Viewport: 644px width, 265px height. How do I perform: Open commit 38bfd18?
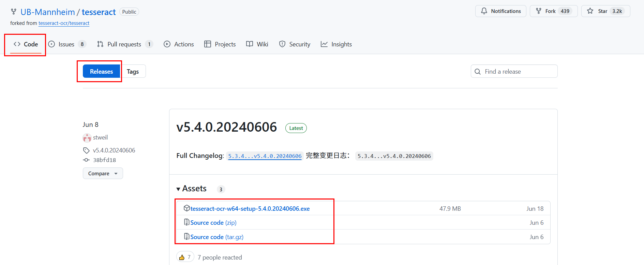pyautogui.click(x=104, y=160)
